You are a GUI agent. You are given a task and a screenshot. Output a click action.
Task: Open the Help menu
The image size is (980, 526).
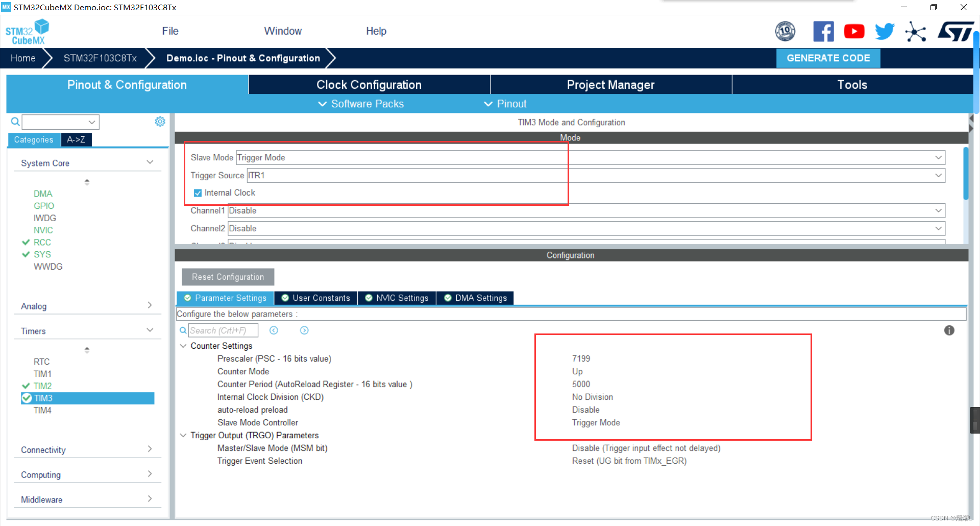pos(376,31)
